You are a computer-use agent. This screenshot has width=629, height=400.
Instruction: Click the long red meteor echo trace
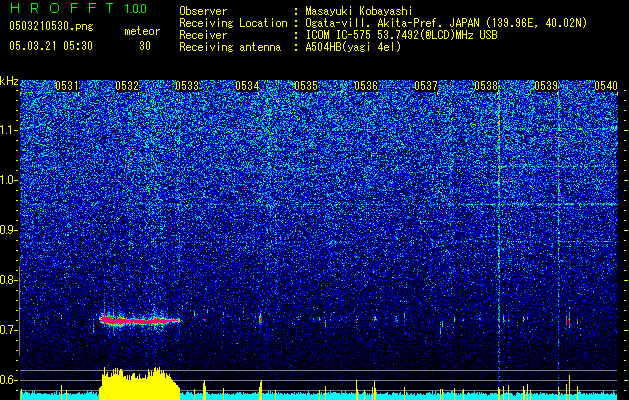(139, 321)
